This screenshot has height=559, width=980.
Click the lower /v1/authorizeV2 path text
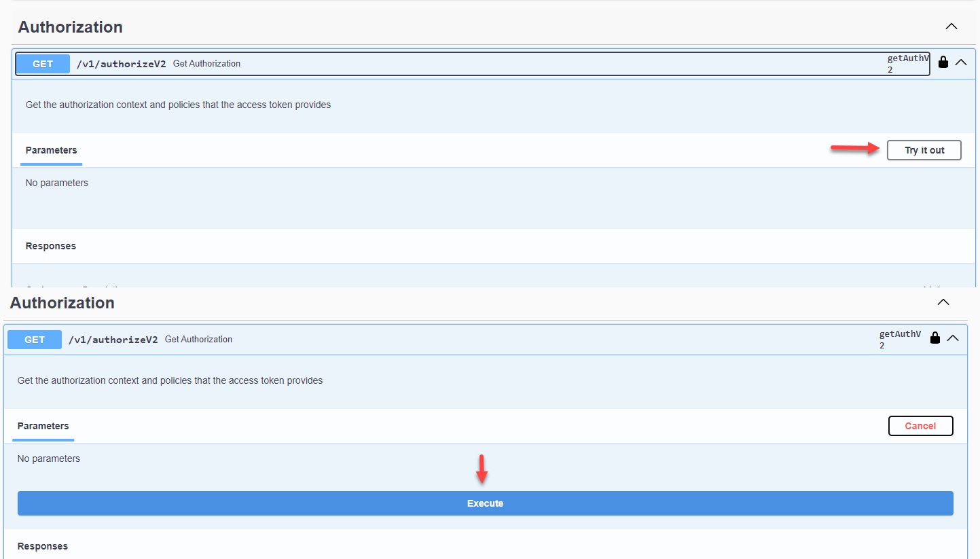click(113, 339)
